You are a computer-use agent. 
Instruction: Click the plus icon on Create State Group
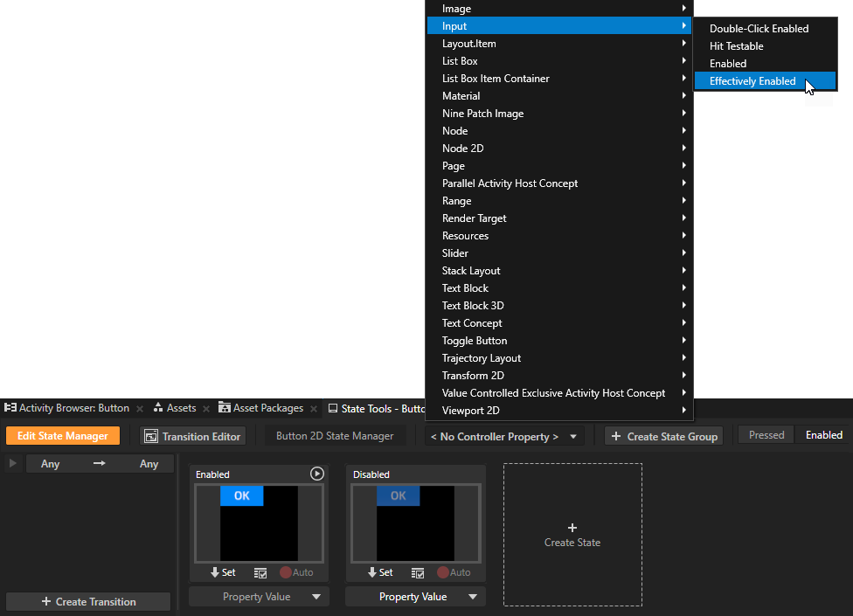618,436
